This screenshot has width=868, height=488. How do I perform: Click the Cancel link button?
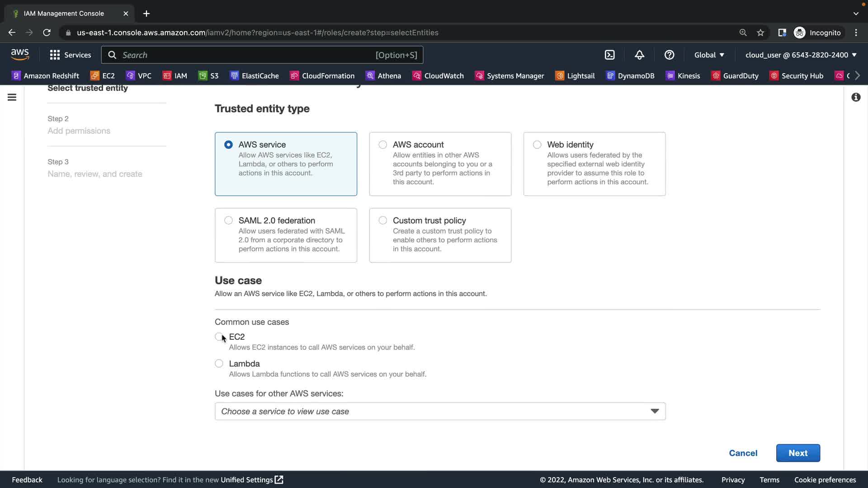(x=743, y=453)
